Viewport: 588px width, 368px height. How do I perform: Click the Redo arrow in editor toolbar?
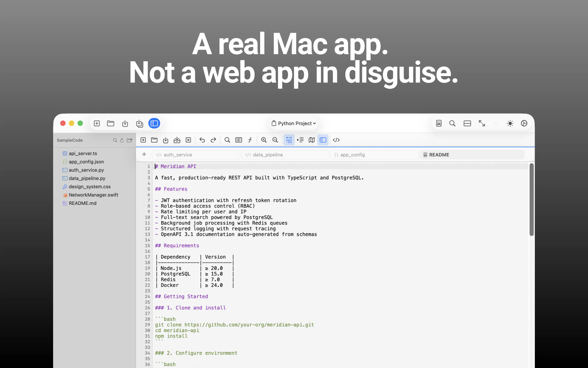(213, 140)
